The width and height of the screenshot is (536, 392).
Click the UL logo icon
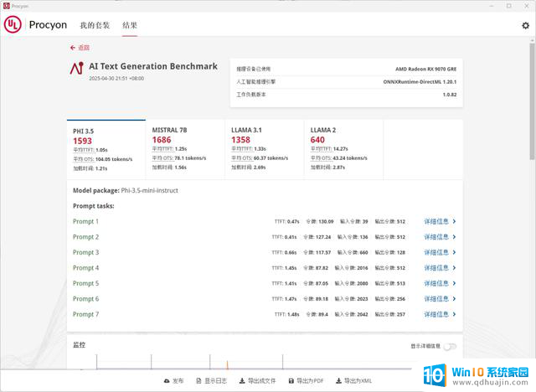tap(13, 24)
